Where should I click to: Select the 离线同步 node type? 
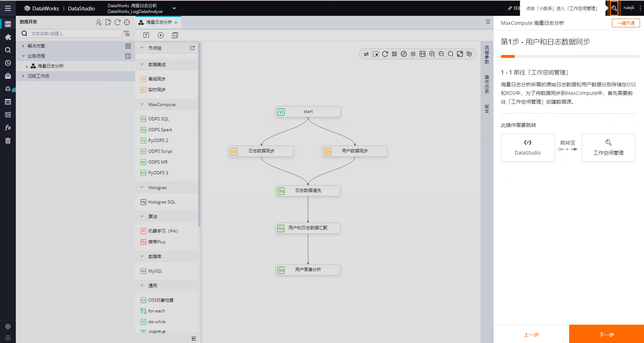tap(153, 79)
